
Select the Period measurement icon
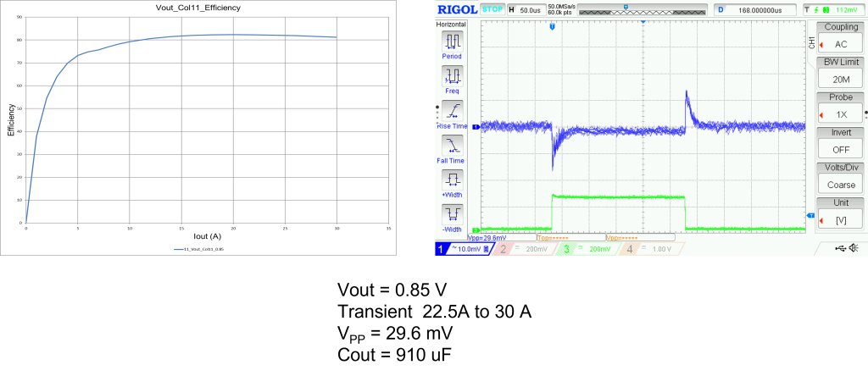[452, 41]
